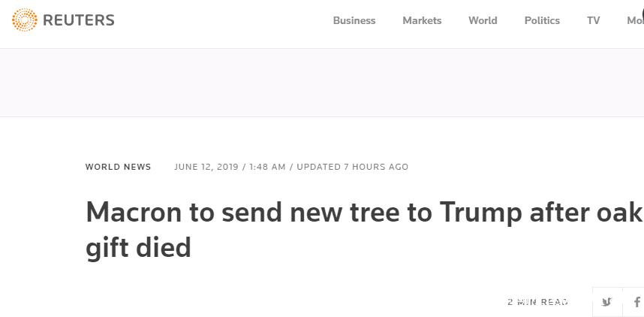
Task: Click the word Trump in the headline
Action: (x=480, y=213)
